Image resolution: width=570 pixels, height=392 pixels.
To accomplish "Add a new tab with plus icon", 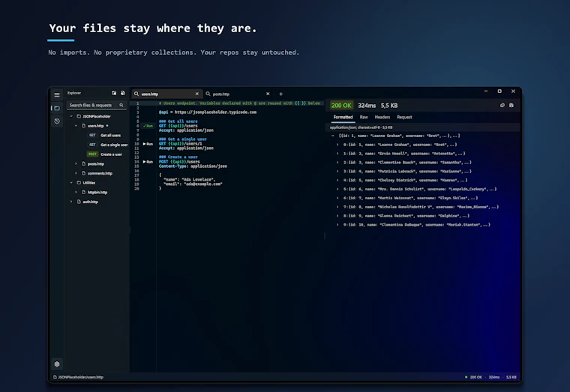I will (280, 94).
